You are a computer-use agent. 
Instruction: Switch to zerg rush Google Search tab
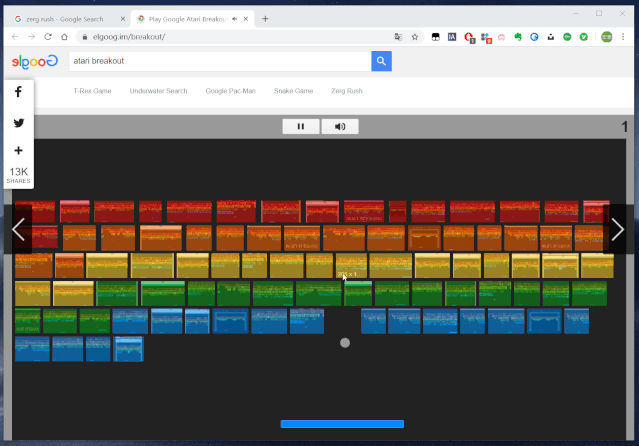point(65,19)
